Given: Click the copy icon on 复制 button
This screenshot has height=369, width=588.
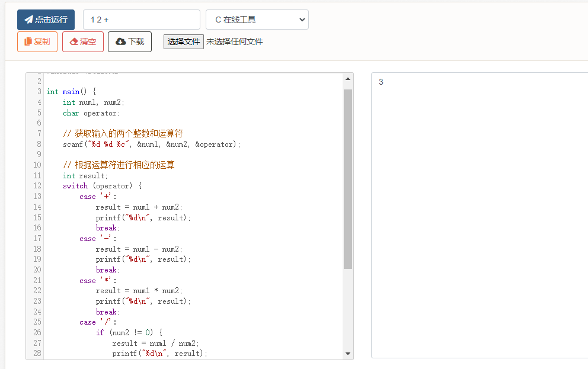Looking at the screenshot, I should tap(28, 41).
